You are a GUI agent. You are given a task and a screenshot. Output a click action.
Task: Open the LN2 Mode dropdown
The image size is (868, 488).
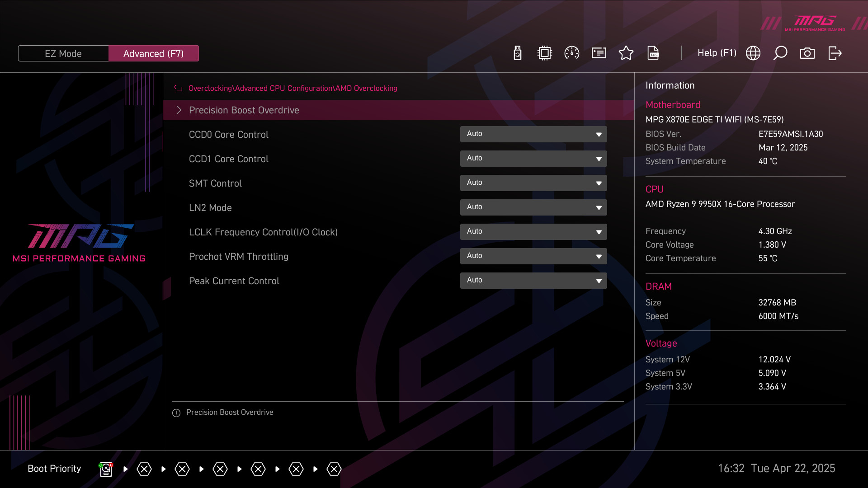[x=533, y=207]
